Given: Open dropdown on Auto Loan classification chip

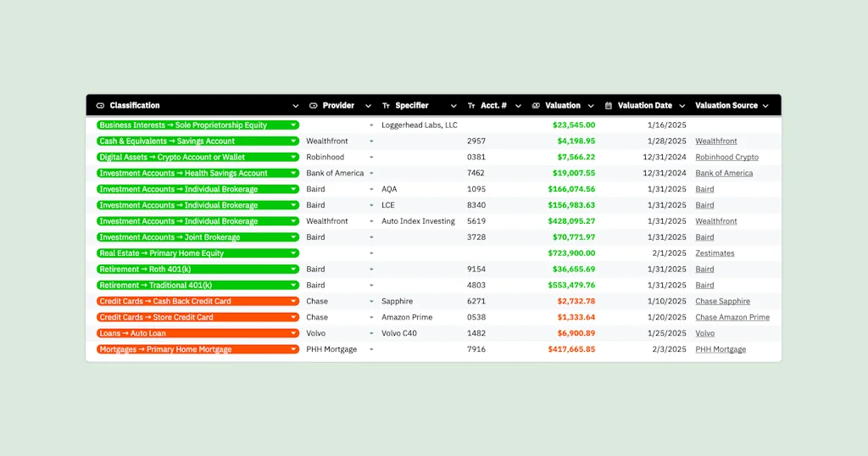Looking at the screenshot, I should (293, 334).
